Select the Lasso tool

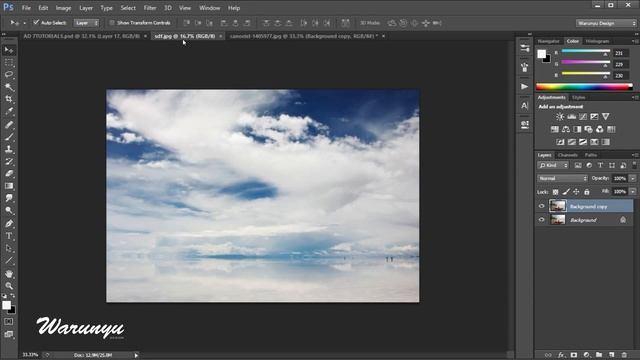pos(9,75)
